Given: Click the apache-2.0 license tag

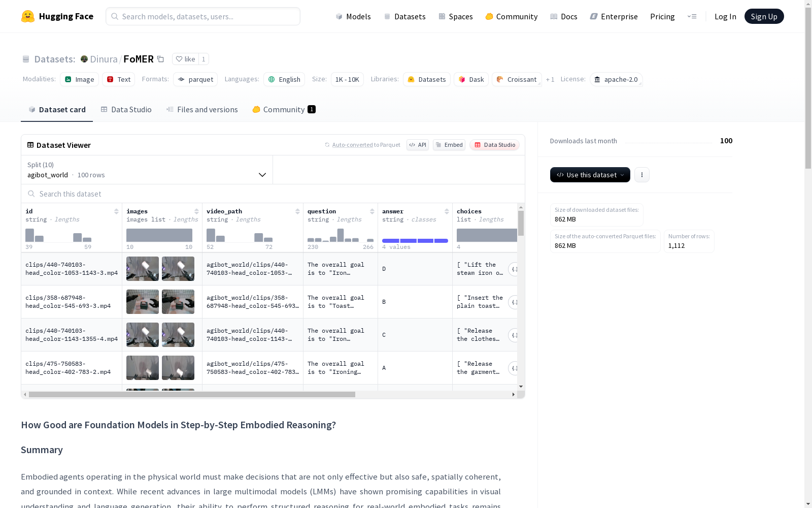Looking at the screenshot, I should (x=616, y=79).
